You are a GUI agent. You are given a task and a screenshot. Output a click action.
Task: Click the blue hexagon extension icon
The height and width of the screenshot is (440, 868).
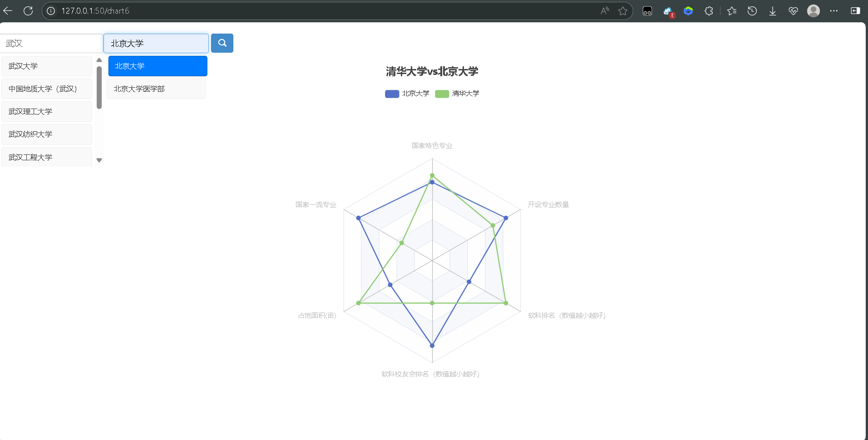(688, 11)
